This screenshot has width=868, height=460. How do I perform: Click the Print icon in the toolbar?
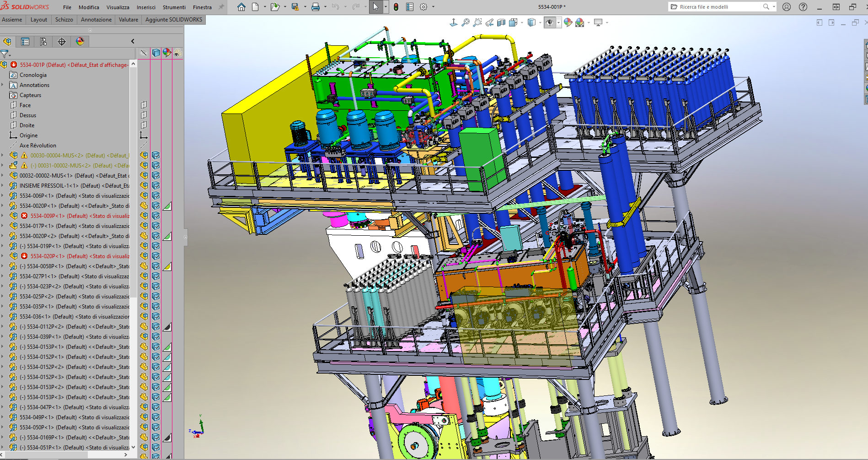[x=316, y=7]
